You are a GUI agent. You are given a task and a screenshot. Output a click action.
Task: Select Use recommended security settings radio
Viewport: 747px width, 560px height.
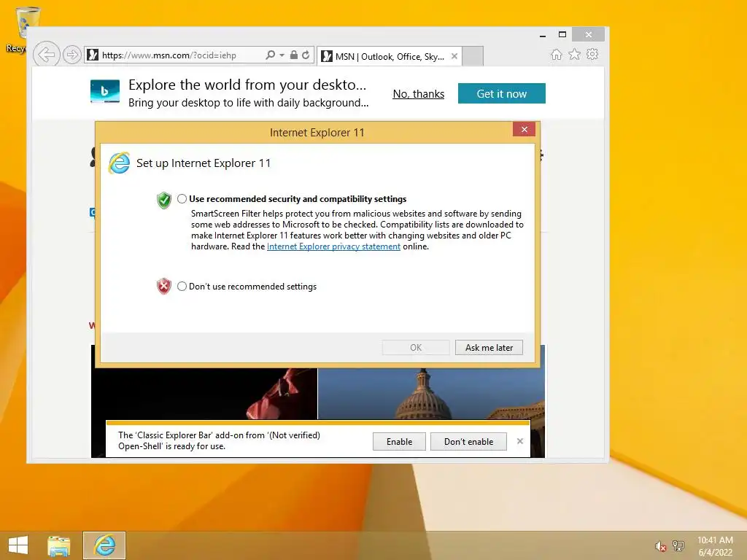[x=182, y=198]
